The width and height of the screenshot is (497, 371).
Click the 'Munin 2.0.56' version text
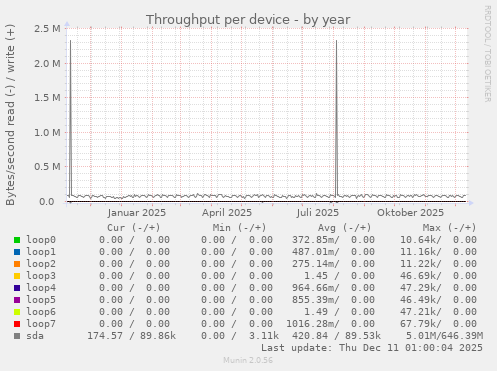(248, 360)
